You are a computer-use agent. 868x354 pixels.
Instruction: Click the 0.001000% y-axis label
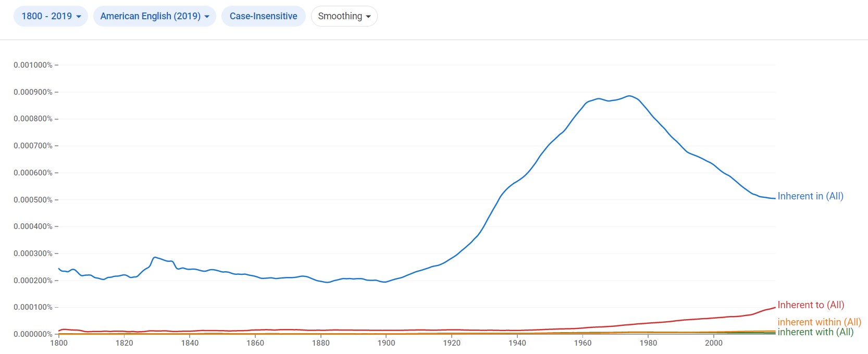pyautogui.click(x=33, y=65)
